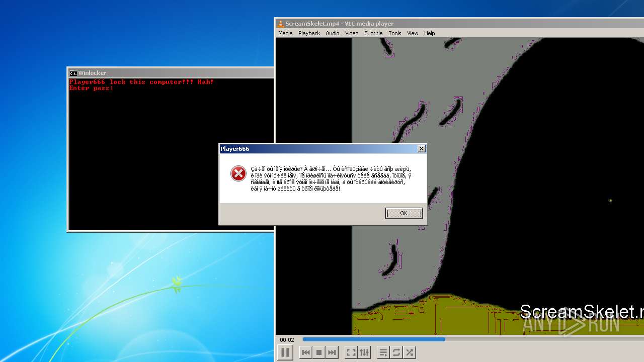Image resolution: width=644 pixels, height=362 pixels.
Task: Open the Playback menu
Action: 309,33
